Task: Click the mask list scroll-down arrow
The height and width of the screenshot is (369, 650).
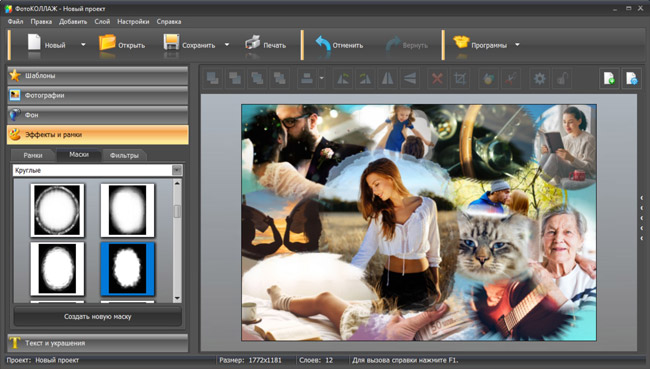Action: click(177, 298)
